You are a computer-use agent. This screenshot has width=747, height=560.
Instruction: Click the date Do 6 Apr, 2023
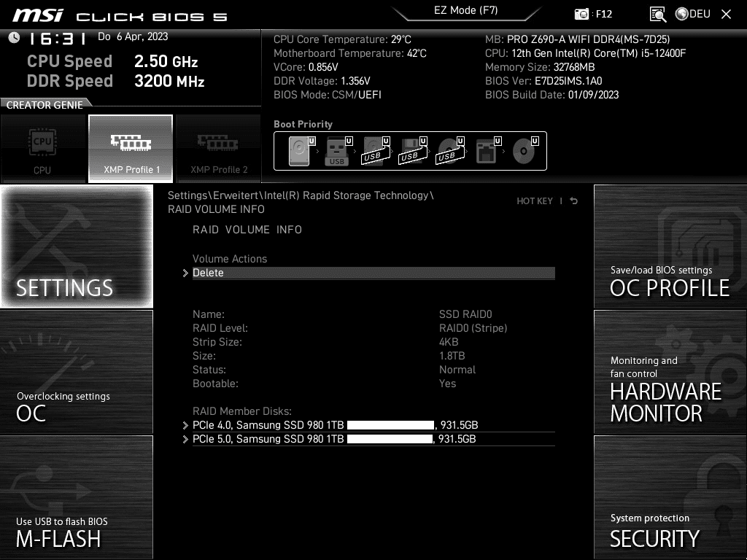pyautogui.click(x=133, y=36)
